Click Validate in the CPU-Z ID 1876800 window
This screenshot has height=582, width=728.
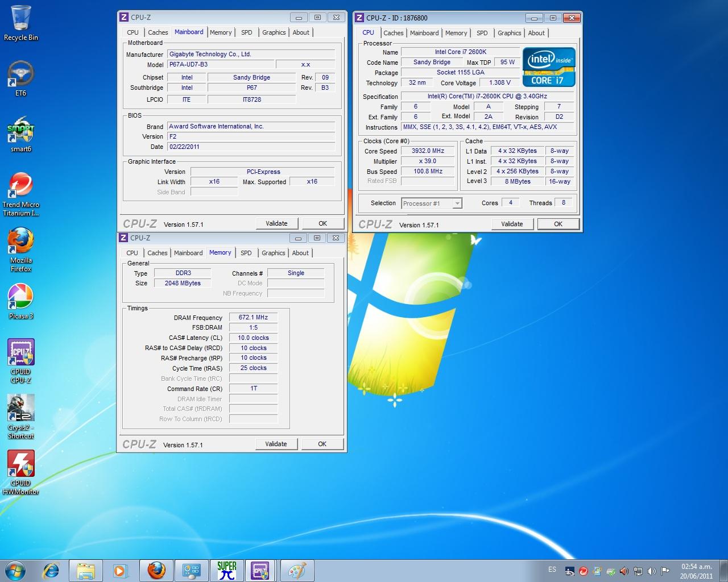click(512, 224)
